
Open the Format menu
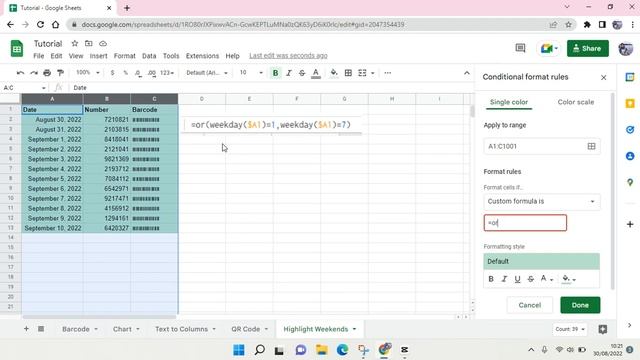click(124, 56)
